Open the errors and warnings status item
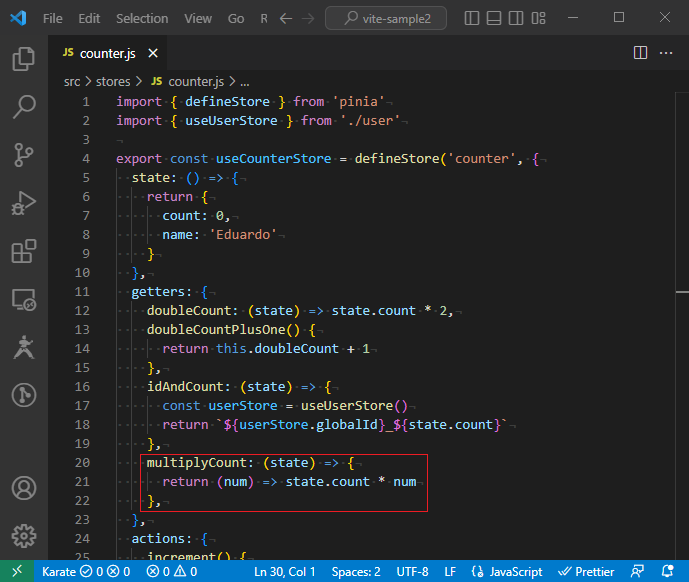The image size is (689, 582). click(x=172, y=571)
